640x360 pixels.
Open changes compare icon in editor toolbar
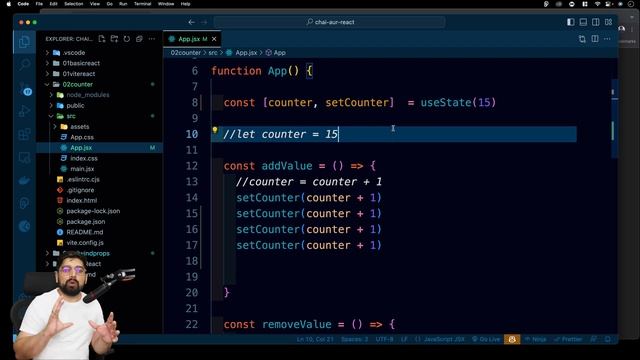pos(582,39)
